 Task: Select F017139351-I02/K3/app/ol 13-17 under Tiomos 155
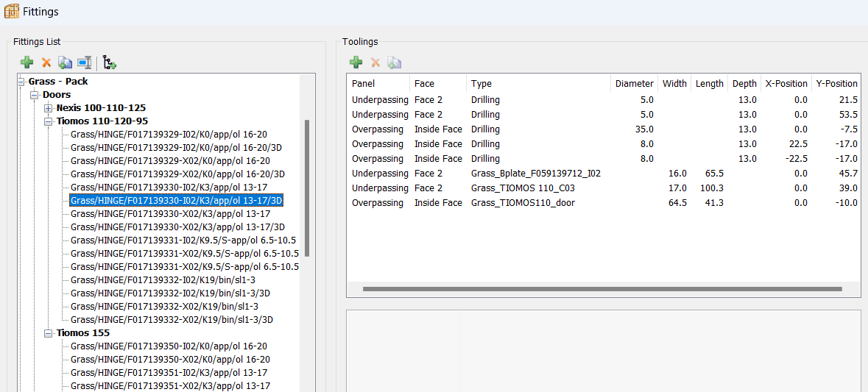(x=169, y=373)
